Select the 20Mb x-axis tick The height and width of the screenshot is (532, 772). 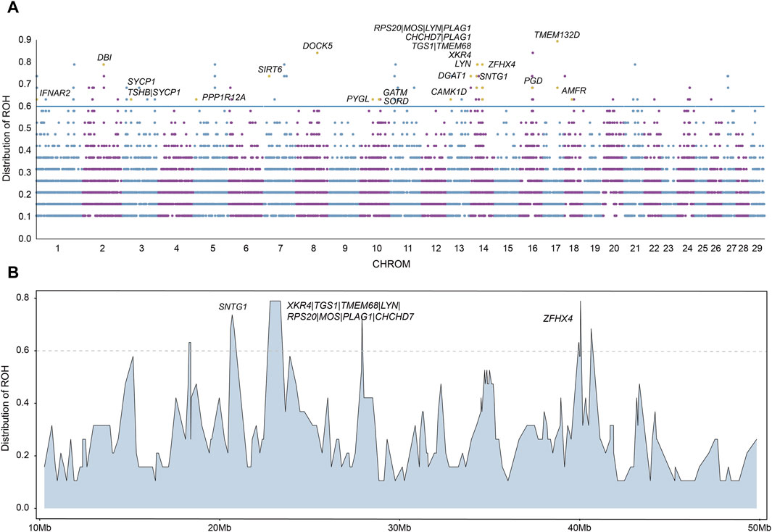coord(219,527)
